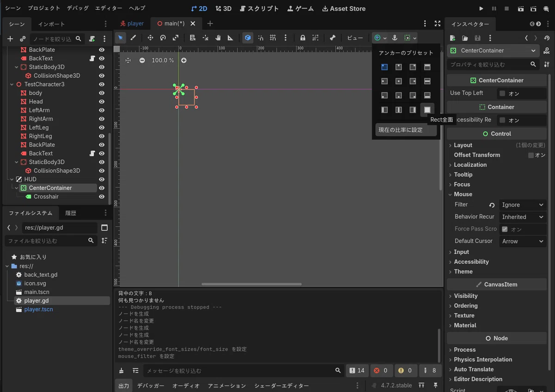The height and width of the screenshot is (392, 555).
Task: Toggle visibility of the Crosshair node
Action: (102, 196)
